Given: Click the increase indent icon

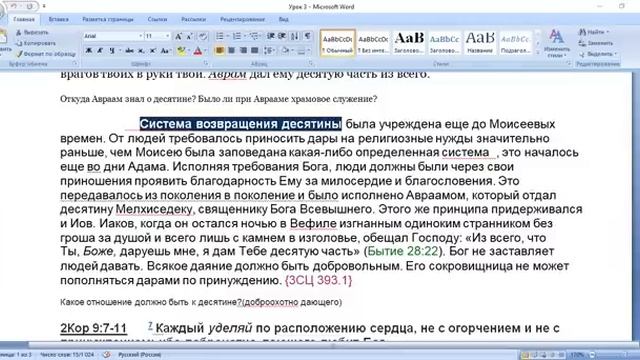Looking at the screenshot, I should 282,36.
